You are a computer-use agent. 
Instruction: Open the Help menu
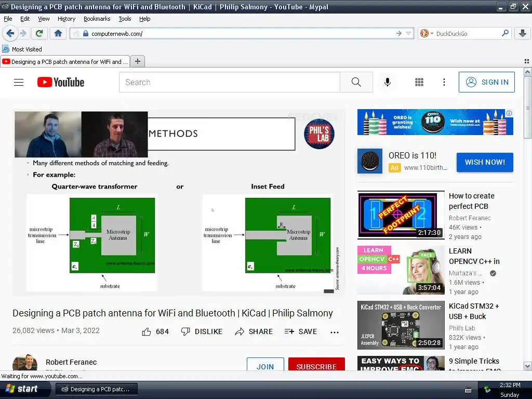point(144,19)
